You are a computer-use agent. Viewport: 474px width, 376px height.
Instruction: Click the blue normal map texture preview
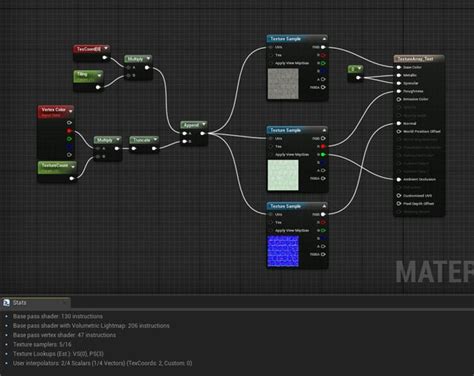pos(283,251)
